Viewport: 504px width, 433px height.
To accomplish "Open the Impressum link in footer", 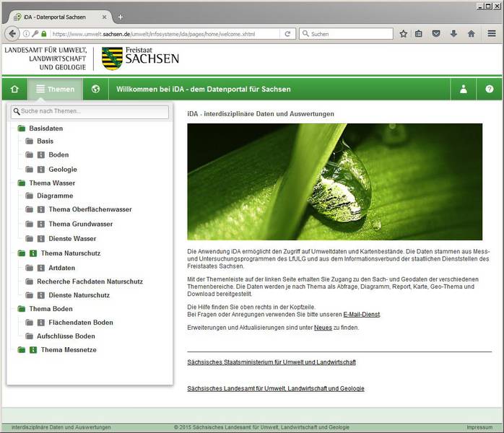I will pos(479,427).
